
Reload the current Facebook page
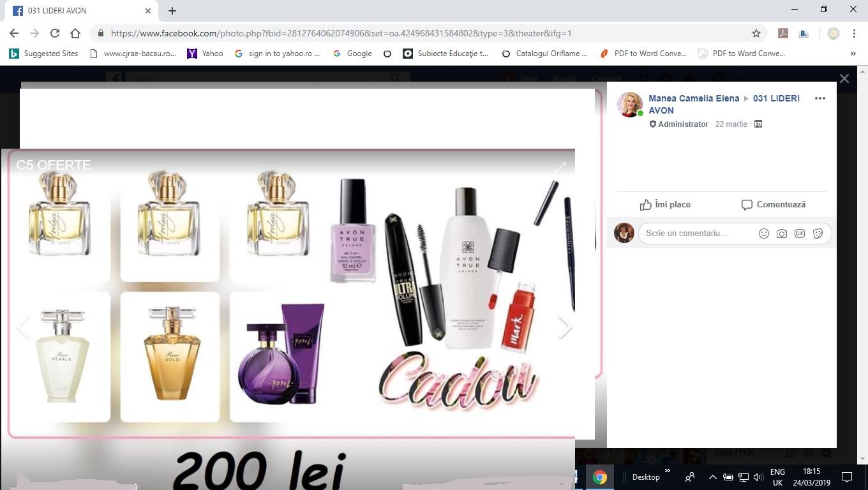tap(55, 33)
